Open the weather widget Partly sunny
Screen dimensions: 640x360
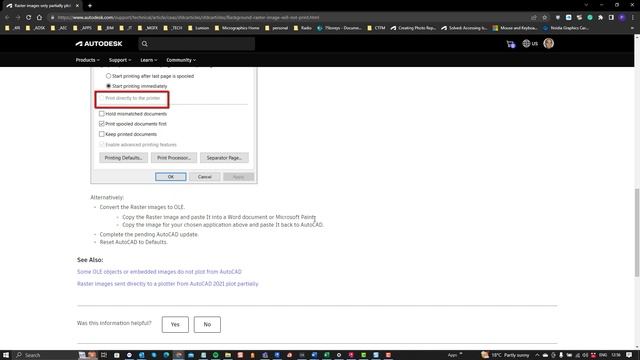[x=505, y=355]
